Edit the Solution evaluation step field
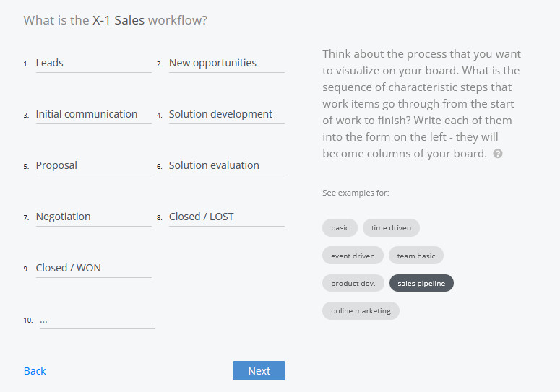The image size is (560, 392). tap(227, 166)
